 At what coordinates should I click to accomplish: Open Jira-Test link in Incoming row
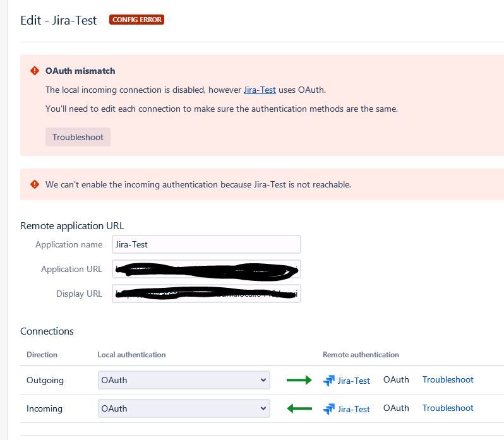pyautogui.click(x=354, y=409)
